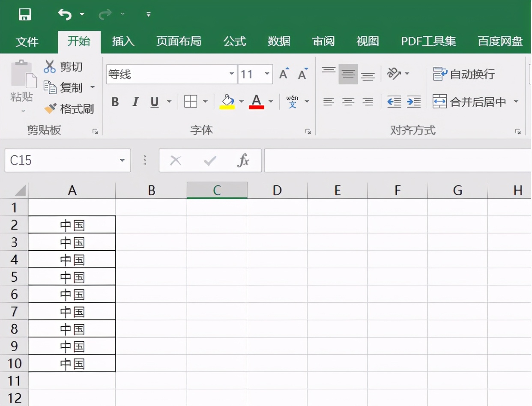This screenshot has height=406, width=532.
Task: Expand the font size 11 dropdown
Action: coord(267,75)
